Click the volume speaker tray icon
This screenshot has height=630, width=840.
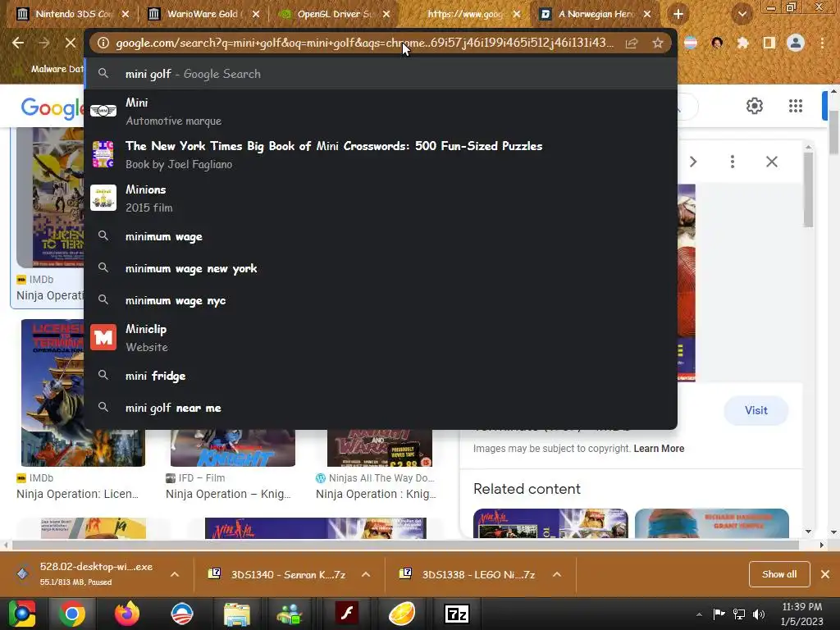pos(759,614)
